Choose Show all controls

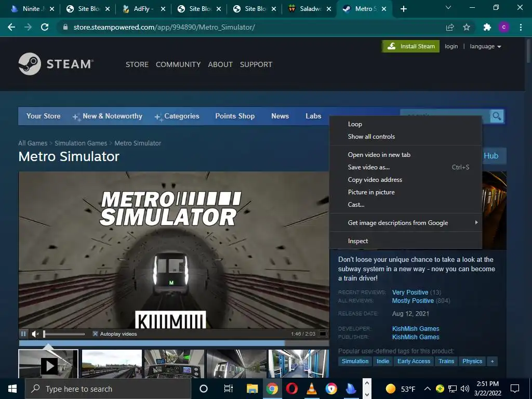pyautogui.click(x=406, y=137)
